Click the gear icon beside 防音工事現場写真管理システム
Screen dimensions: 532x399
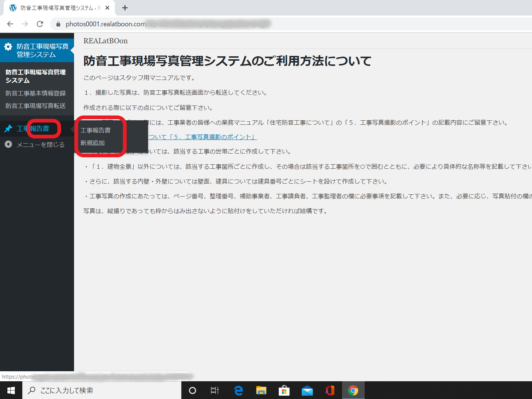[x=8, y=47]
